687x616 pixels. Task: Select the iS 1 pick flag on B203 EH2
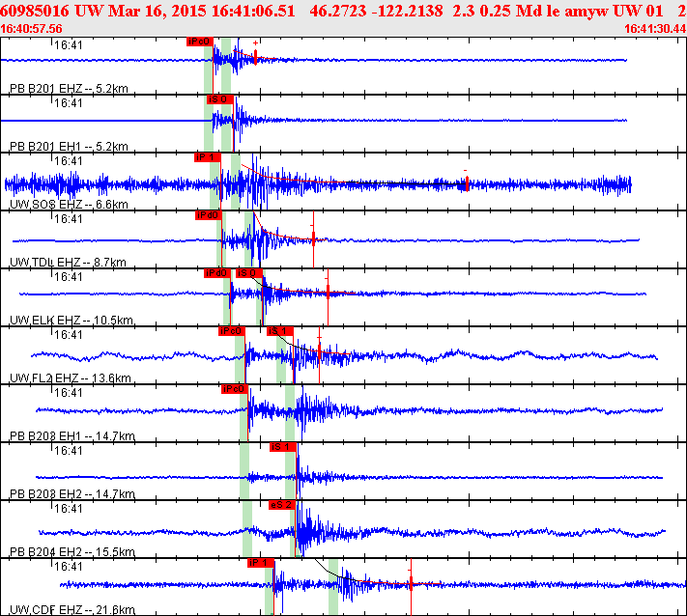point(283,447)
